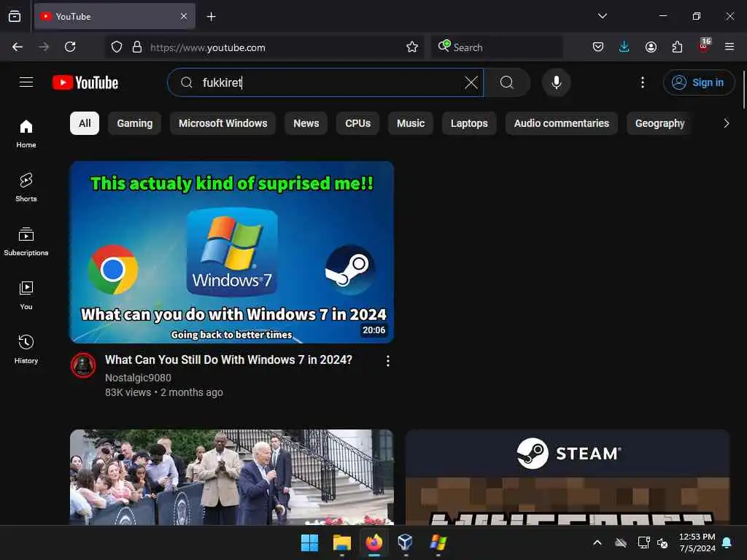Open Shorts in the sidebar
The image size is (747, 560).
[26, 187]
